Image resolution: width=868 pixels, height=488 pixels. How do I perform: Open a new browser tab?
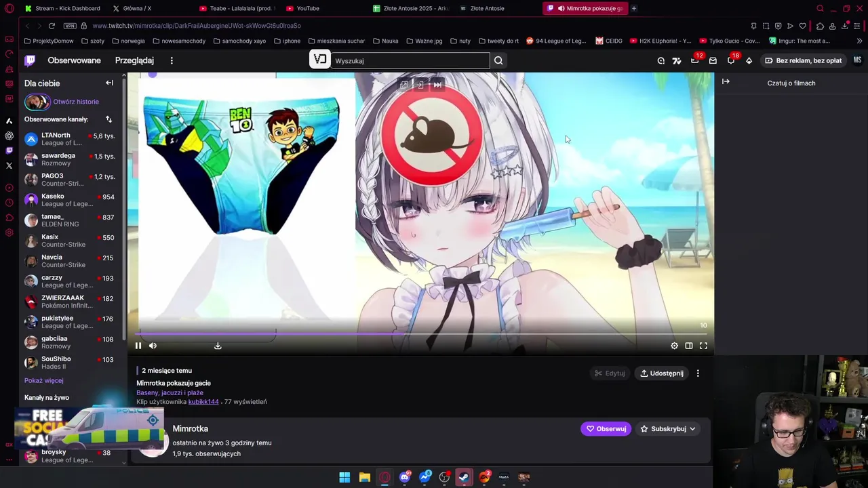pos(634,8)
